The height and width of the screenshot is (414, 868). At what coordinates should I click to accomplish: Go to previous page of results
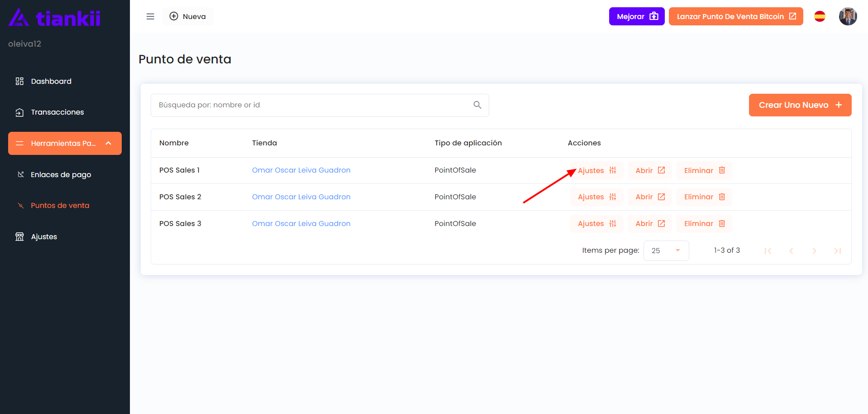[x=791, y=250]
